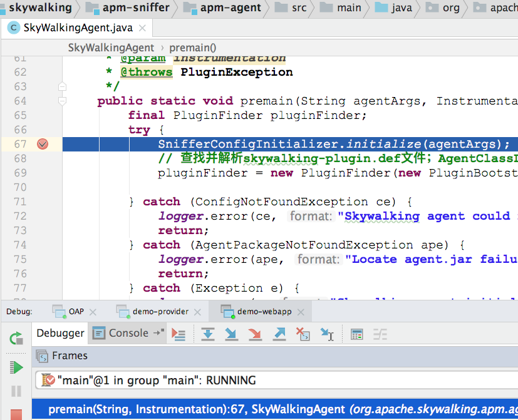Click the Show Execution Point icon

click(179, 334)
